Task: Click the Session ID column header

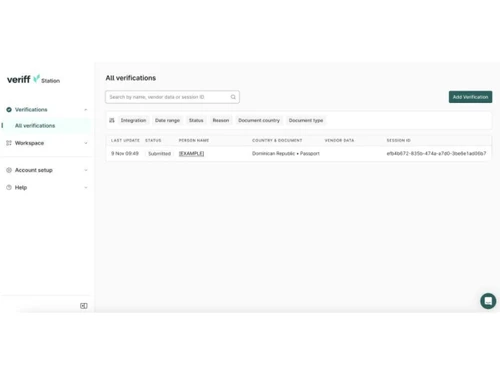Action: click(x=398, y=140)
